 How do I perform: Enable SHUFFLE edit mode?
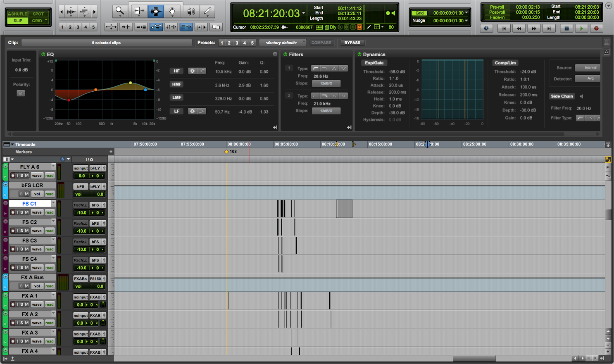point(17,14)
